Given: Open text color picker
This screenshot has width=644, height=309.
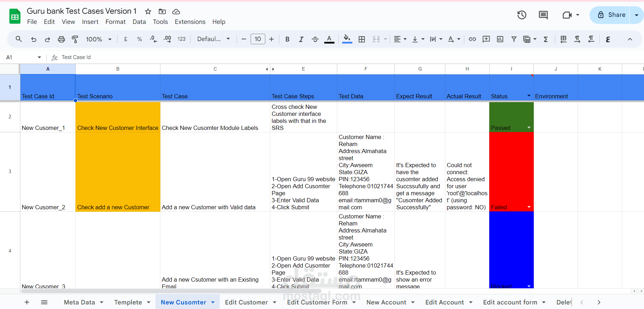Looking at the screenshot, I should 329,39.
